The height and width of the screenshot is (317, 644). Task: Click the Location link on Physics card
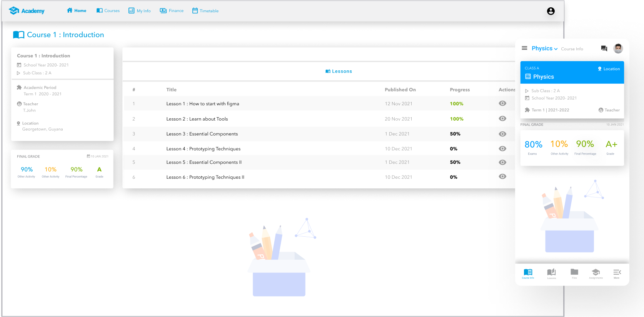click(609, 69)
